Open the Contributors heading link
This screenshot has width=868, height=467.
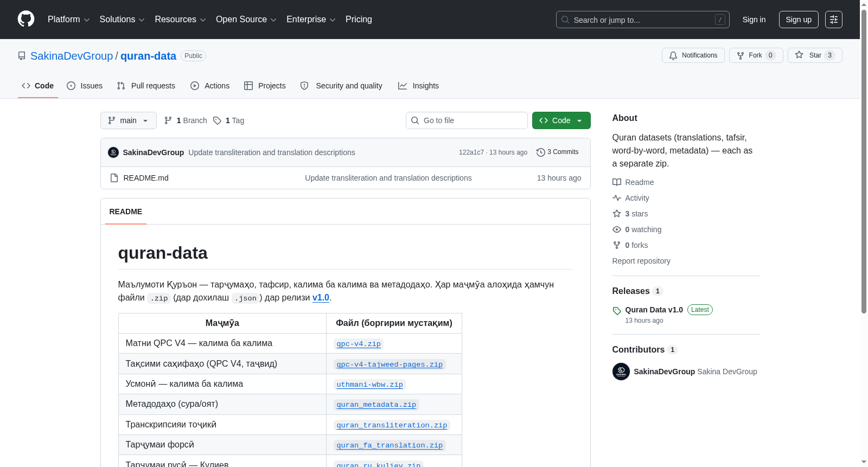[x=644, y=350]
